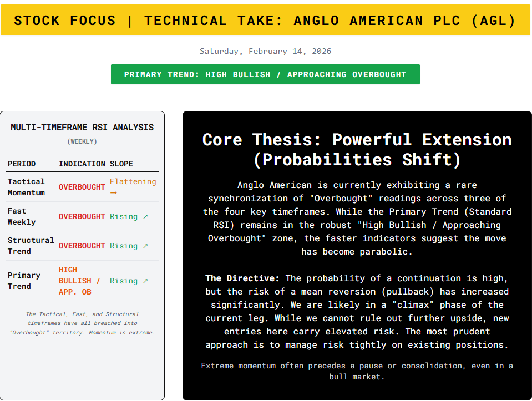This screenshot has width=532, height=401.
Task: Click the rising arrow icon in Structural Trend row
Action: (x=145, y=246)
